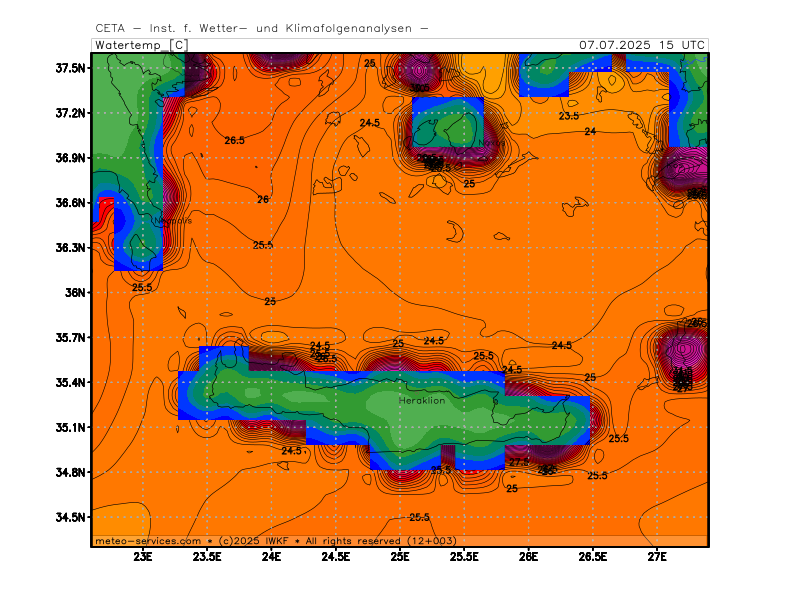This screenshot has width=800, height=600.
Task: Click the '07.07.2025 15 UTC' timestamp
Action: pos(642,45)
